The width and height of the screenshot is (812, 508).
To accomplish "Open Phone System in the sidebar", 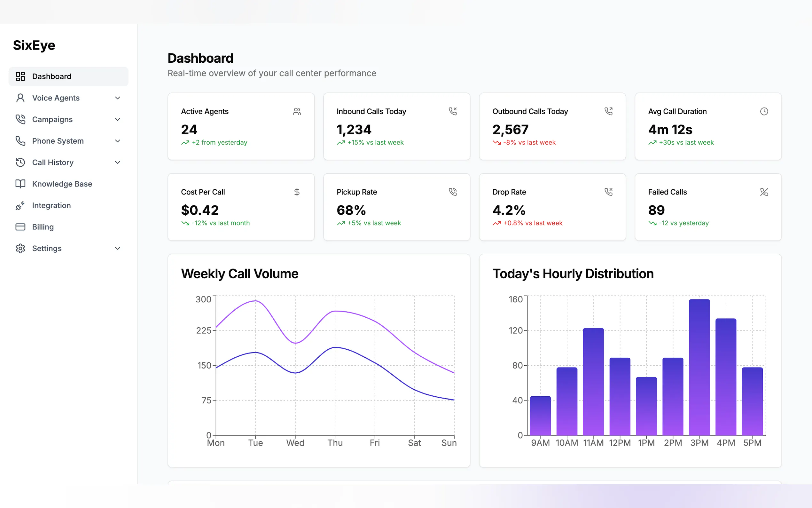I will pos(58,141).
